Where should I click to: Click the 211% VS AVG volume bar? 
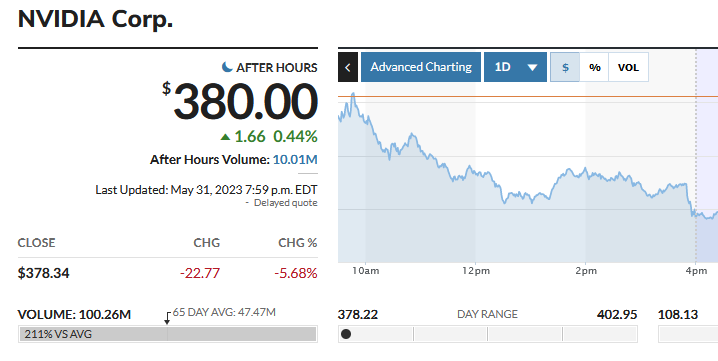168,334
